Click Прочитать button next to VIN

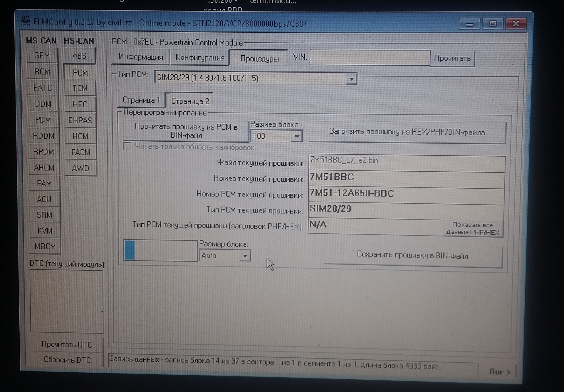pyautogui.click(x=452, y=58)
